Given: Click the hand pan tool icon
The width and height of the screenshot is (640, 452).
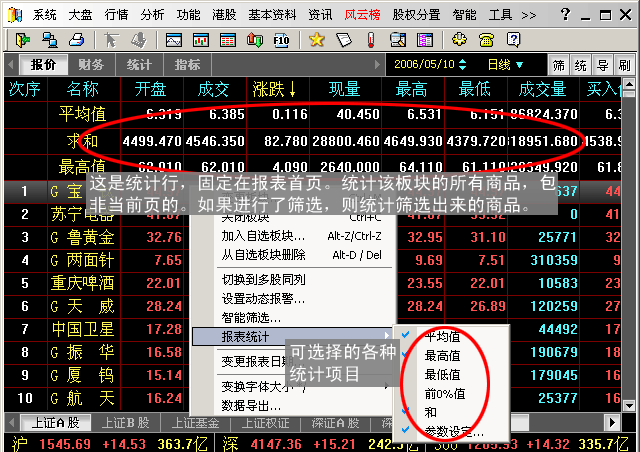Looking at the screenshot, I should pyautogui.click(x=139, y=40).
